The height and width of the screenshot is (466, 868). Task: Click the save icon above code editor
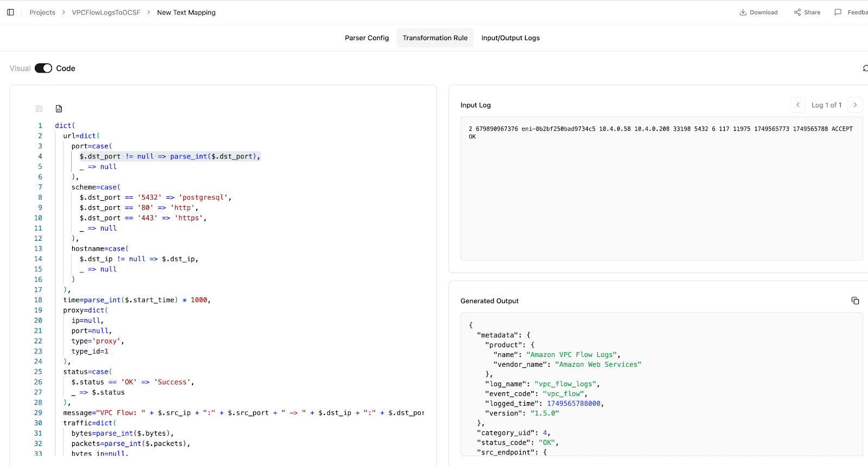pyautogui.click(x=39, y=108)
